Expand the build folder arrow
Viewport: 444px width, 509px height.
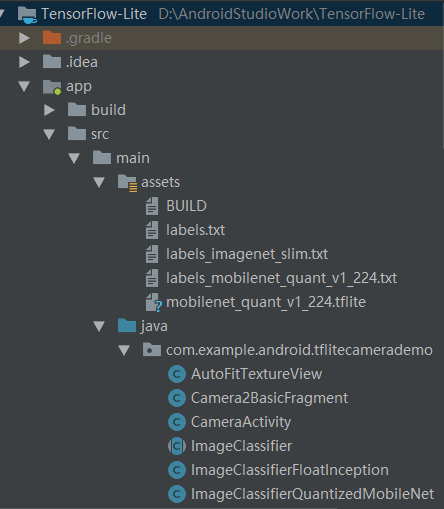[x=49, y=110]
